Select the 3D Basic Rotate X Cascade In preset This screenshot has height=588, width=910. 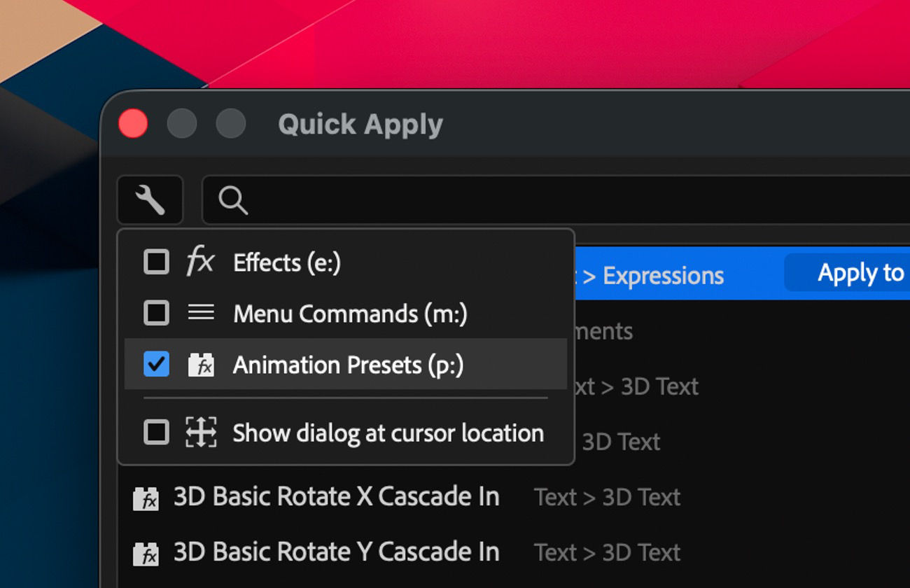point(336,497)
